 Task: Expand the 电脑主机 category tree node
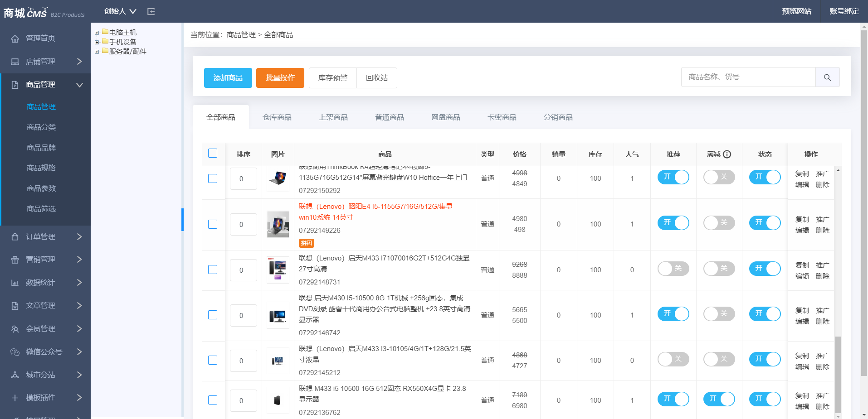(97, 32)
